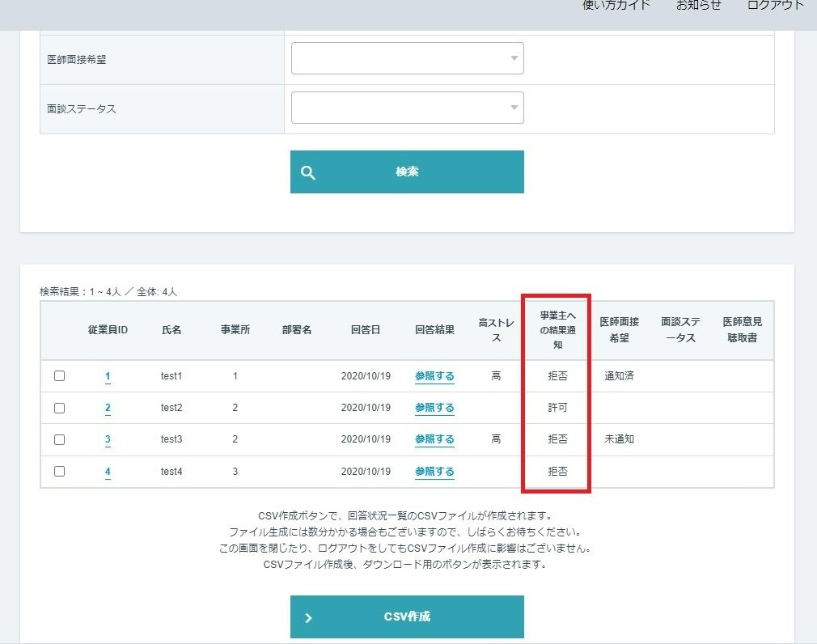Viewport: 817px width, 644px height.
Task: Click ログアウト to sign out
Action: [x=775, y=6]
